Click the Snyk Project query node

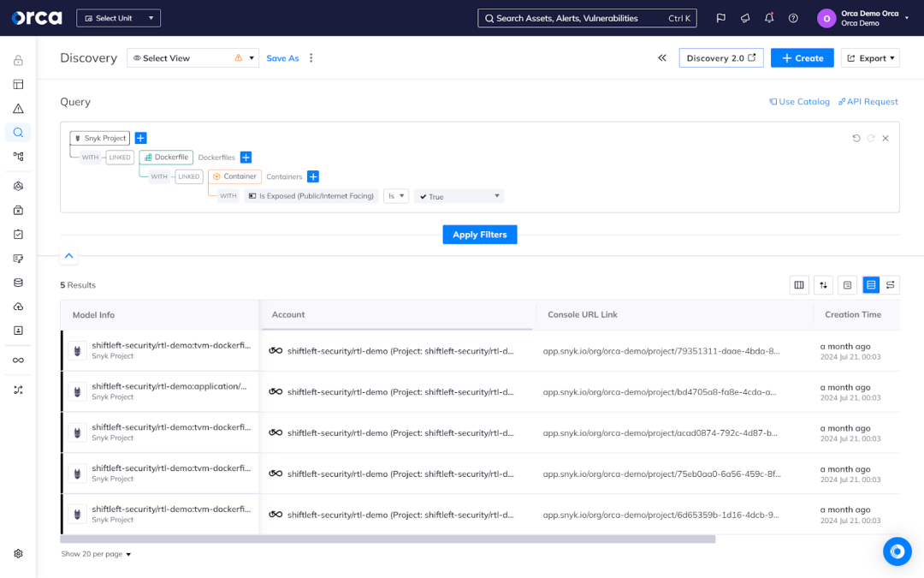99,138
